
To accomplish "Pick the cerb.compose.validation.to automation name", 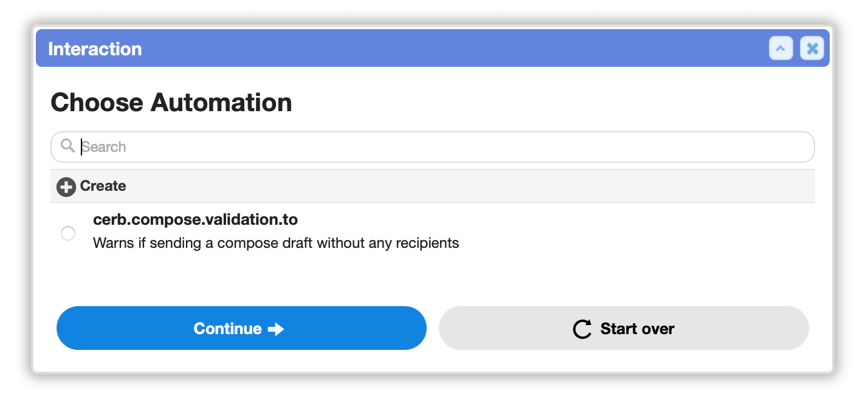I will (195, 219).
